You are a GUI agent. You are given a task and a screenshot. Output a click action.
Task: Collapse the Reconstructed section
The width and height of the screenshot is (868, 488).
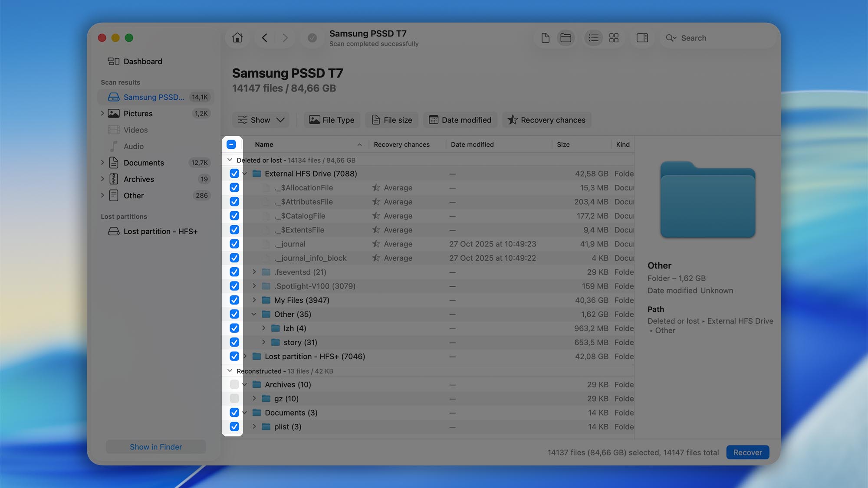point(230,371)
